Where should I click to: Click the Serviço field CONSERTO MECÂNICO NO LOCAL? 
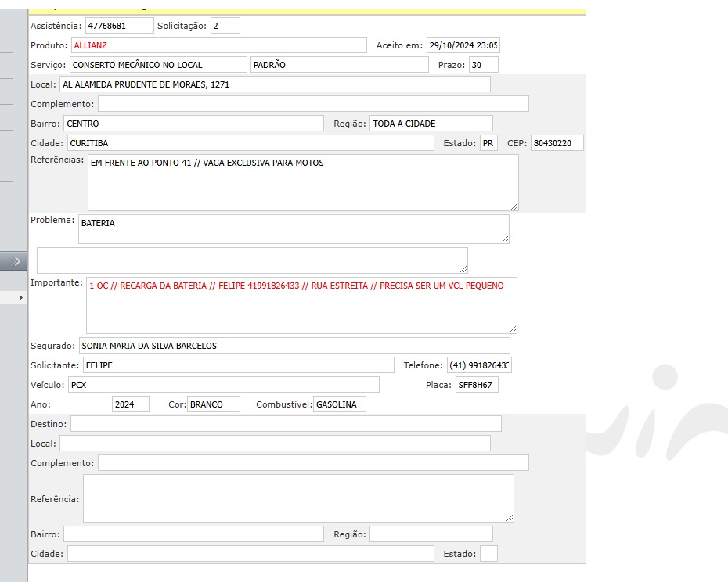click(x=158, y=65)
